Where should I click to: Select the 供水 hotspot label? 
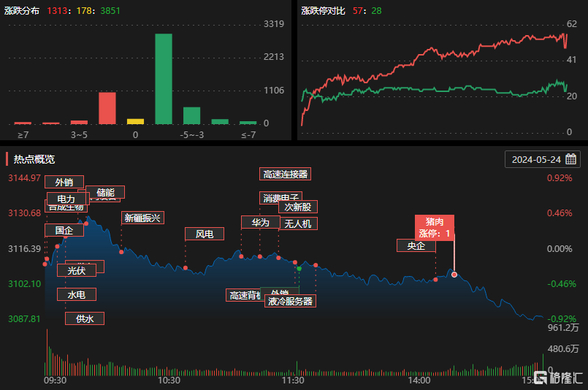85,318
